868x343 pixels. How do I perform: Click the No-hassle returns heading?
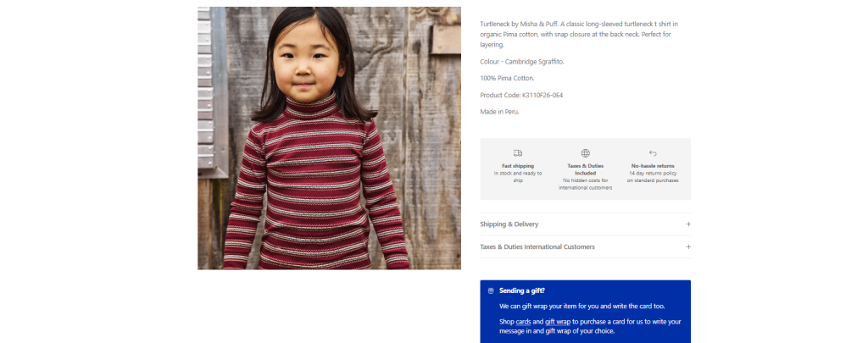click(x=653, y=166)
